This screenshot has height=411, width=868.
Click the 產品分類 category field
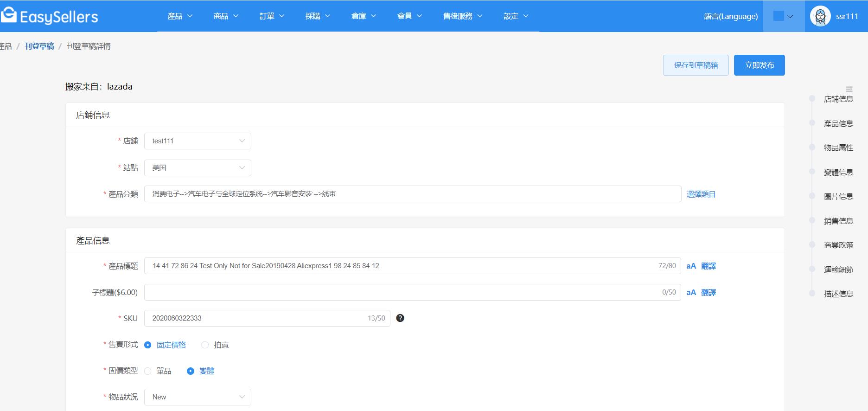pyautogui.click(x=413, y=194)
